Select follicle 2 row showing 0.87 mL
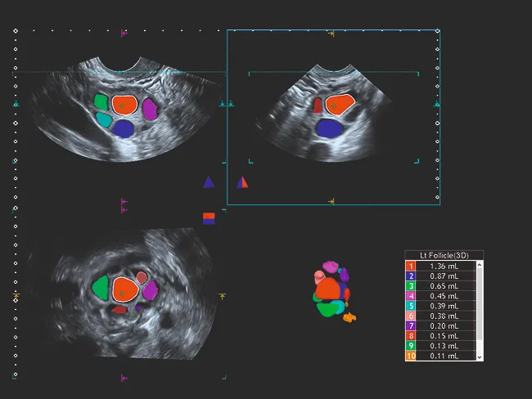532x399 pixels. [440, 276]
